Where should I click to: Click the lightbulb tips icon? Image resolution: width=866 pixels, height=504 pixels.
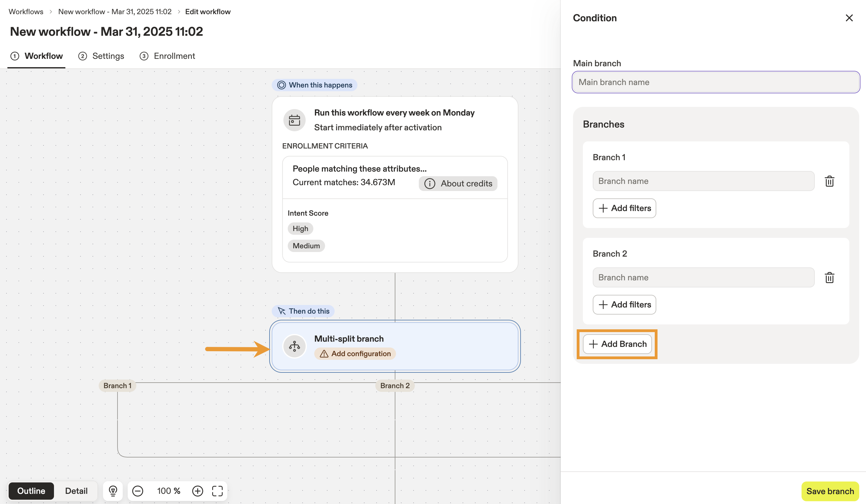pos(113,491)
